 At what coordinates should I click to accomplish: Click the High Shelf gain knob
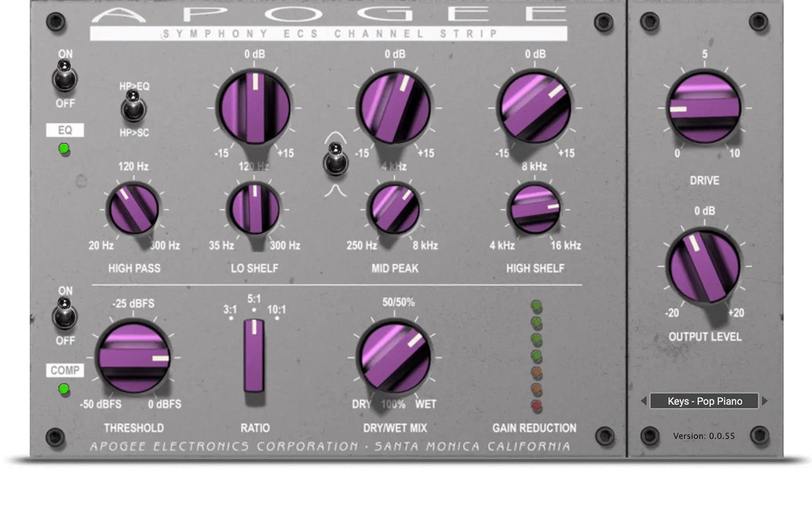[x=534, y=108]
